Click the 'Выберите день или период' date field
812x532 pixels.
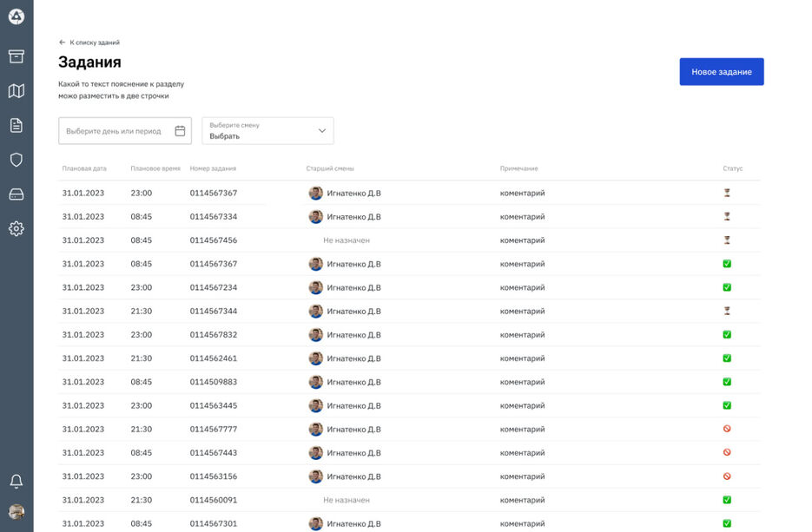pos(114,131)
